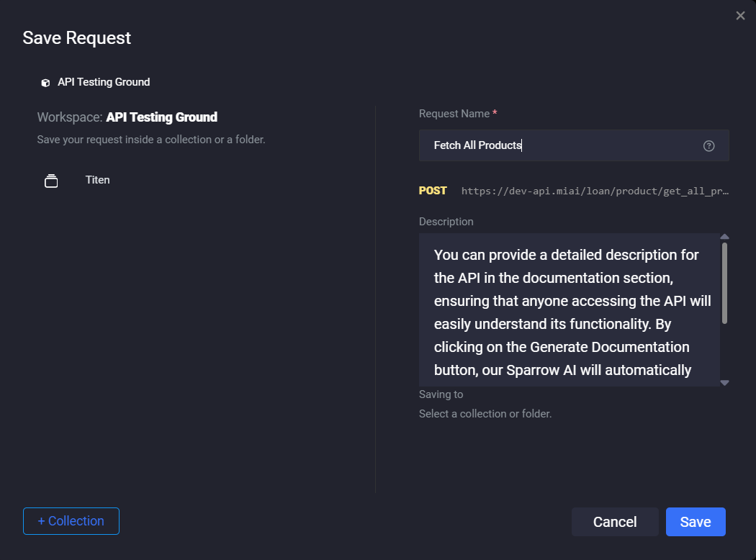Click the API Testing Ground breadcrumb label
The image size is (756, 560).
click(104, 82)
